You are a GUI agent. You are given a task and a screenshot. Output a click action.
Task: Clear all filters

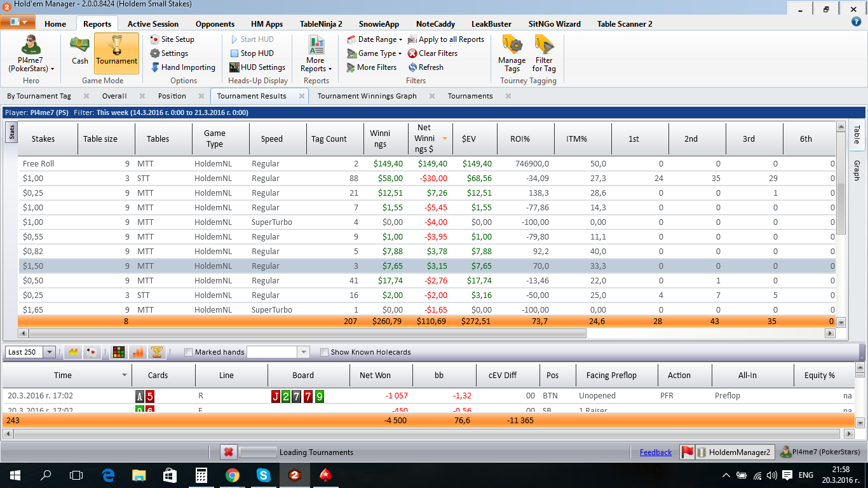432,53
